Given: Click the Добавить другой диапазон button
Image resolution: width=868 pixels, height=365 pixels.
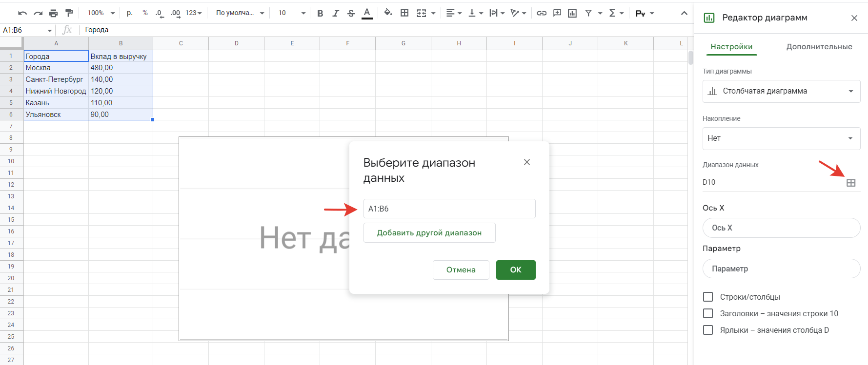Looking at the screenshot, I should tap(429, 233).
